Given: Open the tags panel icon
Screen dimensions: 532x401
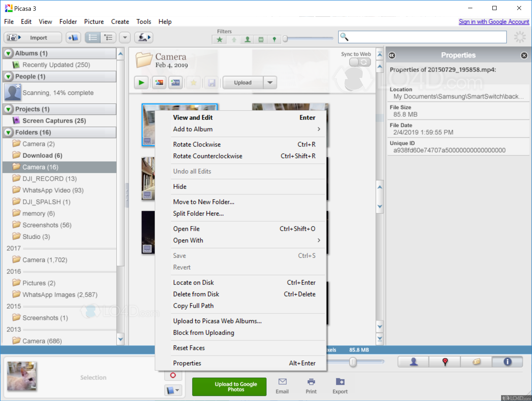Looking at the screenshot, I should click(x=476, y=362).
